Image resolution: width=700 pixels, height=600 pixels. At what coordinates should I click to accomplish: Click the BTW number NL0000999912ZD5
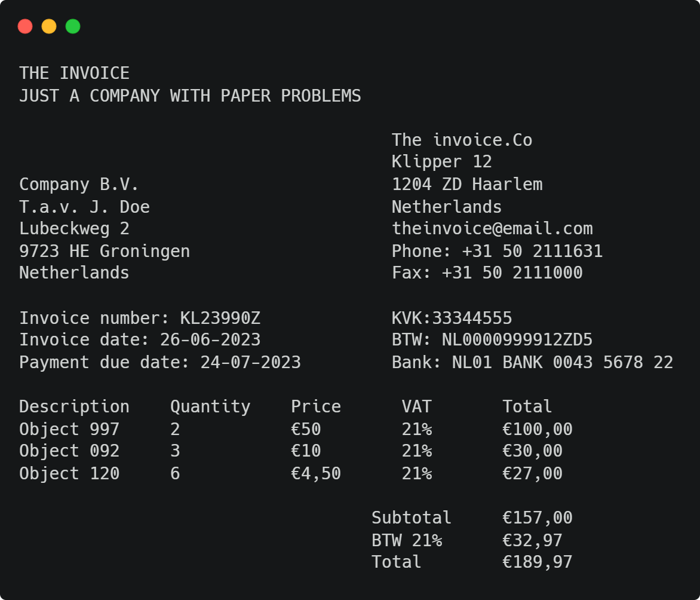(x=517, y=340)
